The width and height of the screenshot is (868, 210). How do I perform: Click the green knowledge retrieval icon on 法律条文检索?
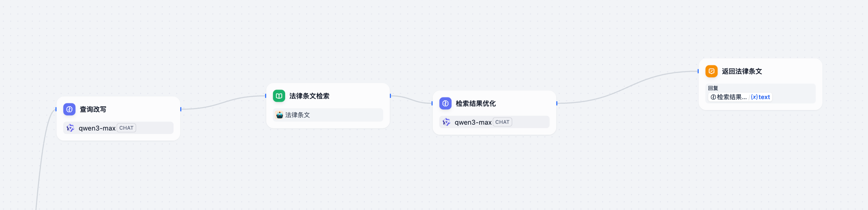pyautogui.click(x=279, y=96)
